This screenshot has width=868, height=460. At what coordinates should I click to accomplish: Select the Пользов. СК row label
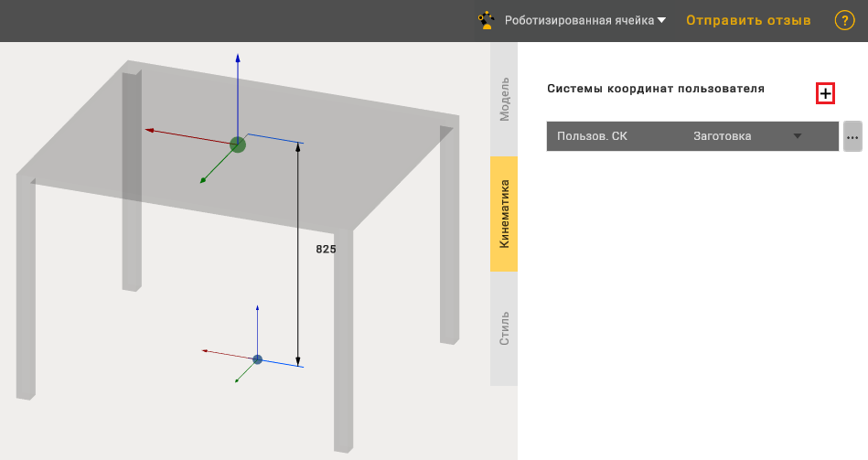[x=593, y=136]
